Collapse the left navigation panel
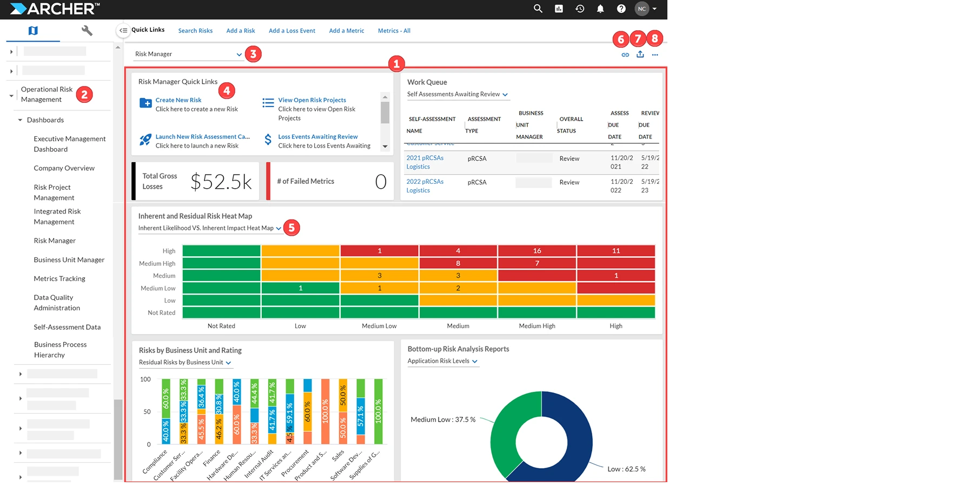The width and height of the screenshot is (980, 493). click(123, 31)
